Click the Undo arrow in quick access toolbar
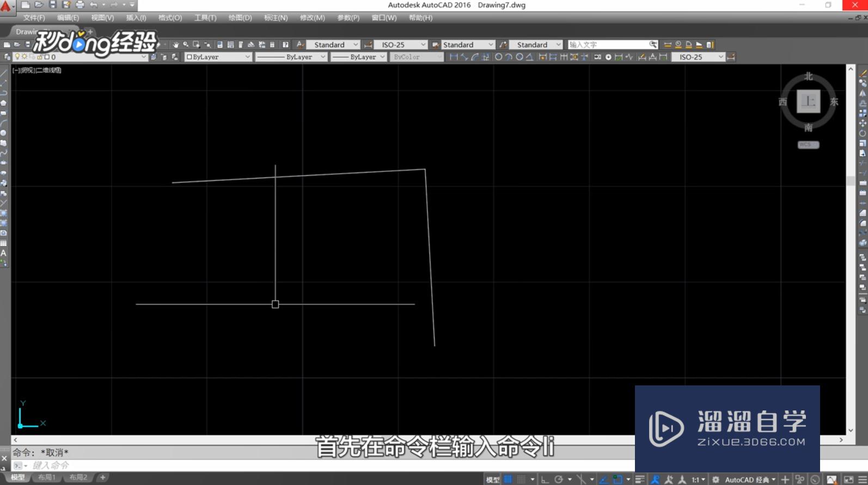This screenshot has width=868, height=485. [94, 5]
